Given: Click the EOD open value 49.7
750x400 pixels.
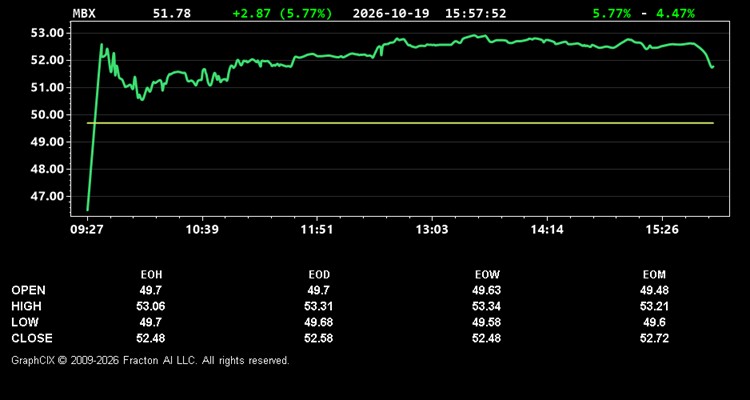Looking at the screenshot, I should [319, 290].
